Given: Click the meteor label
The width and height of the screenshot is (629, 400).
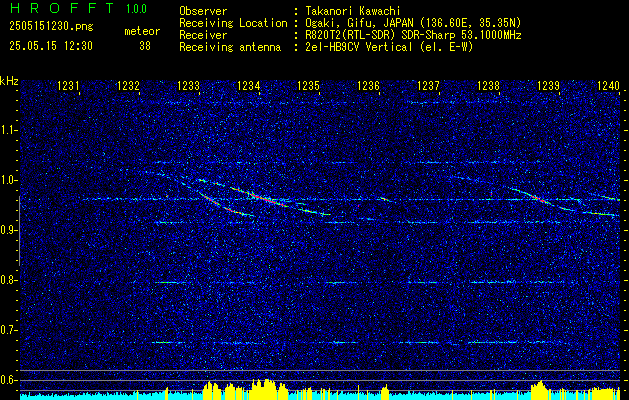Looking at the screenshot, I should click(142, 31).
